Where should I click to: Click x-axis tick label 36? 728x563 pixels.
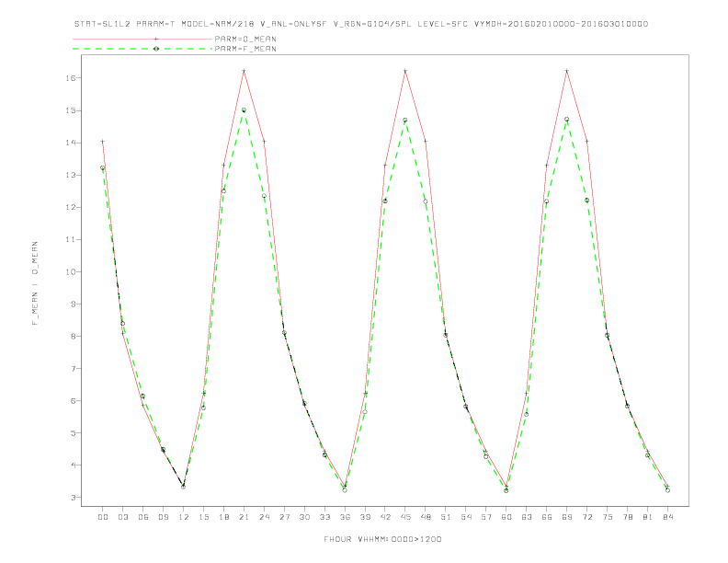click(345, 517)
